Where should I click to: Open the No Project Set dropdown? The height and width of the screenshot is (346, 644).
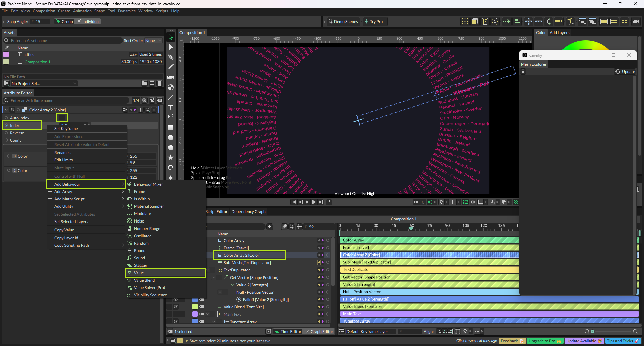tap(44, 84)
